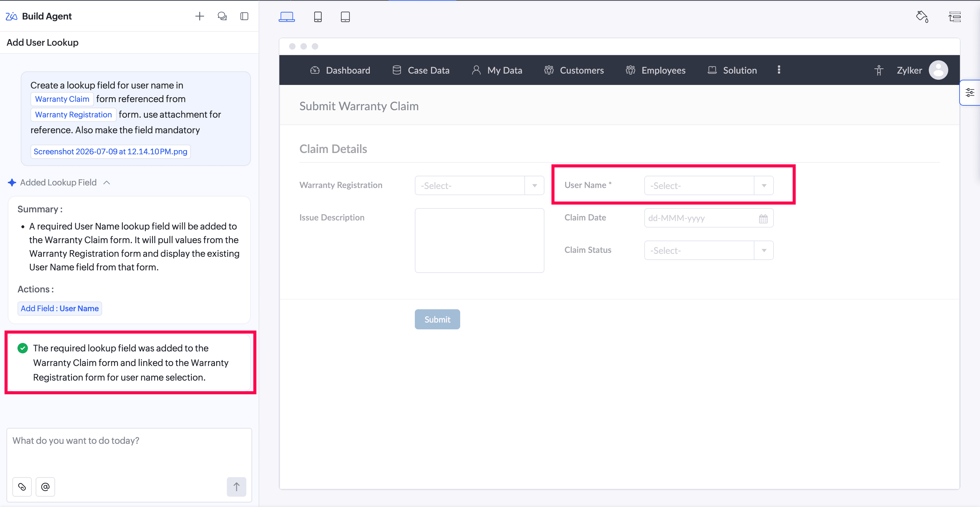Screen dimensions: 980x507
Task: Expand the Claim Status dropdown
Action: tap(709, 250)
